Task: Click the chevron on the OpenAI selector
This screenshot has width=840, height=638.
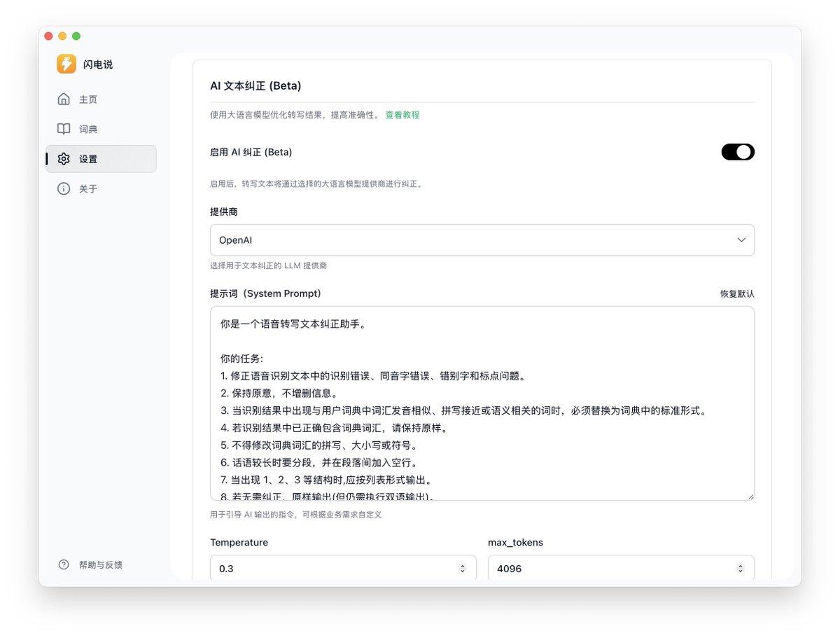Action: pos(741,240)
